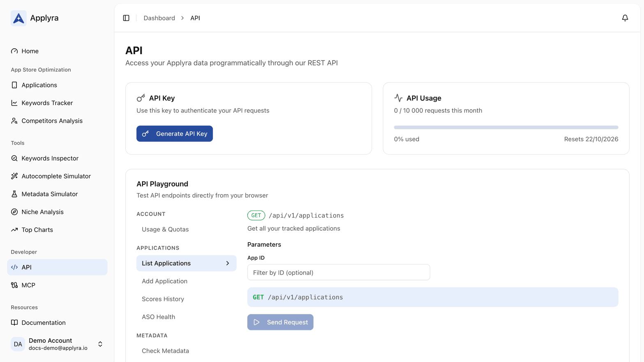644x362 pixels.
Task: Click "Resets 22/10/2026" text
Action: click(x=591, y=139)
